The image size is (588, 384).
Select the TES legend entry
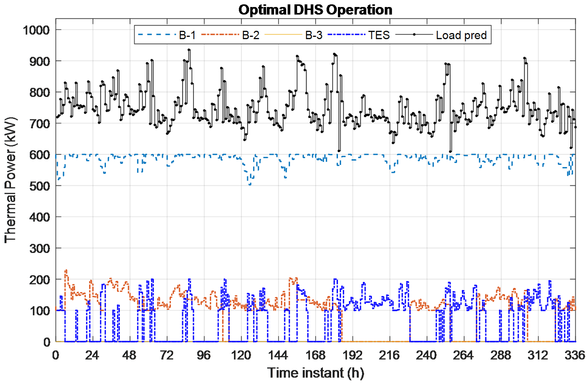tap(359, 35)
